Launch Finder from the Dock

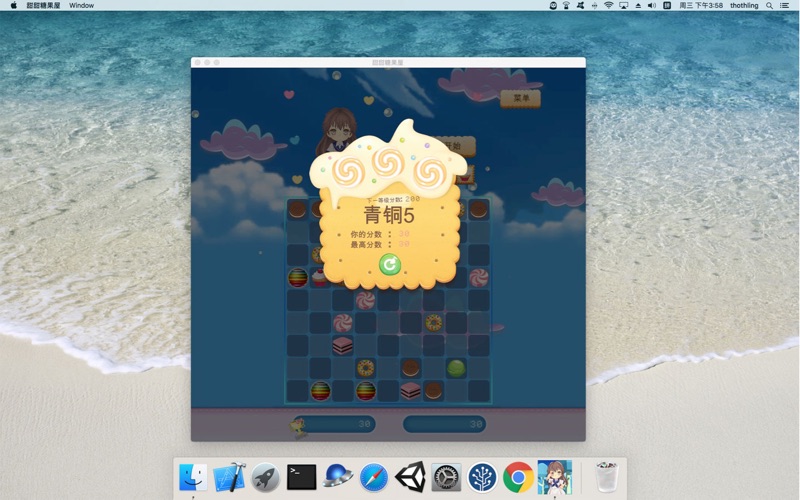click(193, 477)
